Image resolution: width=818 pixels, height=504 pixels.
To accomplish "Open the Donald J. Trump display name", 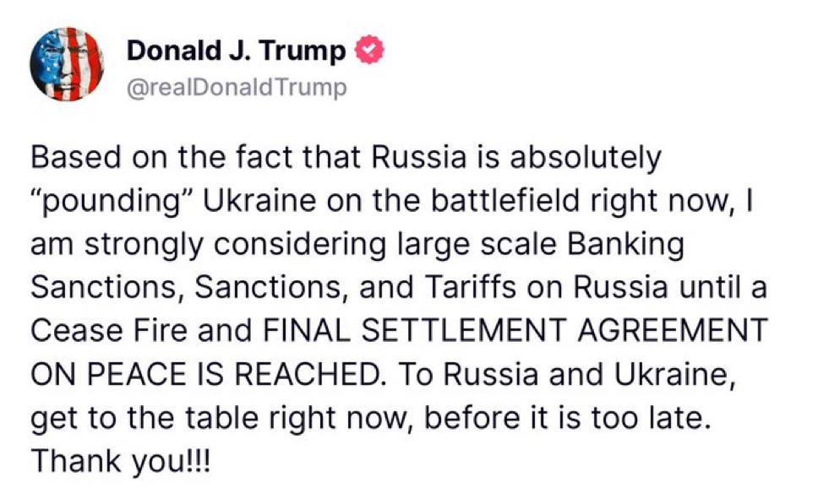I will 236,51.
